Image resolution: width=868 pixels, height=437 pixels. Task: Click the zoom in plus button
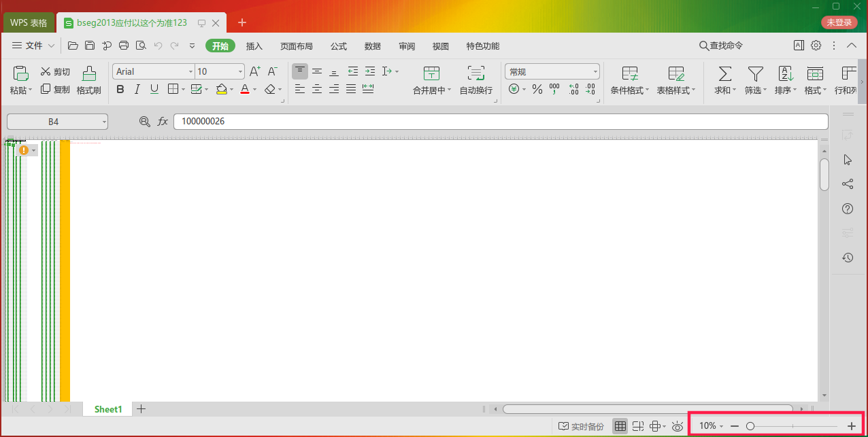click(x=852, y=426)
